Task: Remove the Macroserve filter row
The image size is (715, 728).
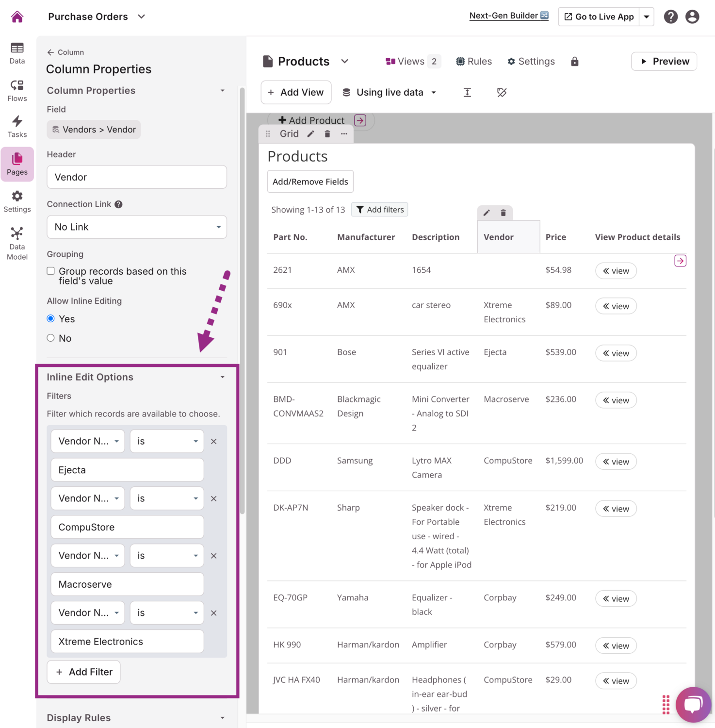Action: (x=213, y=556)
